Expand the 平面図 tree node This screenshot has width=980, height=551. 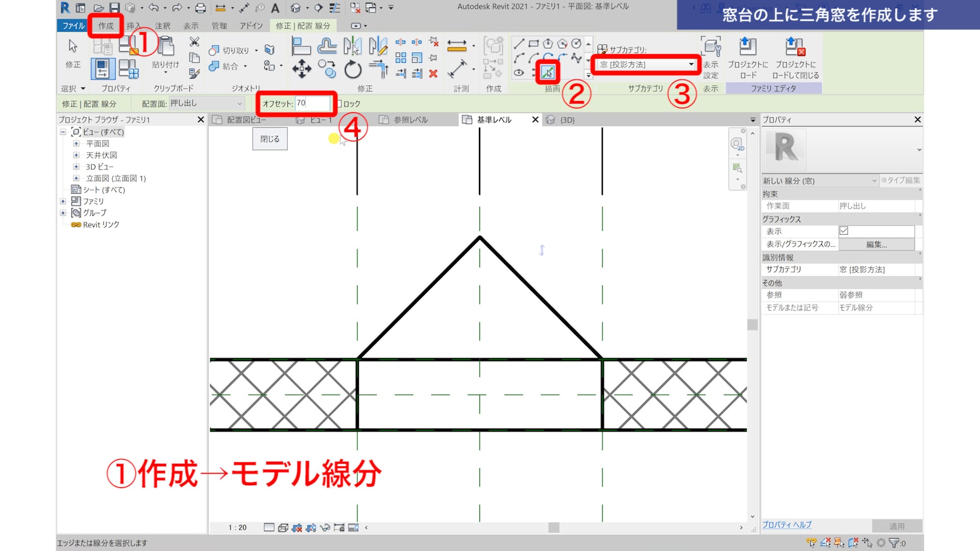(76, 144)
